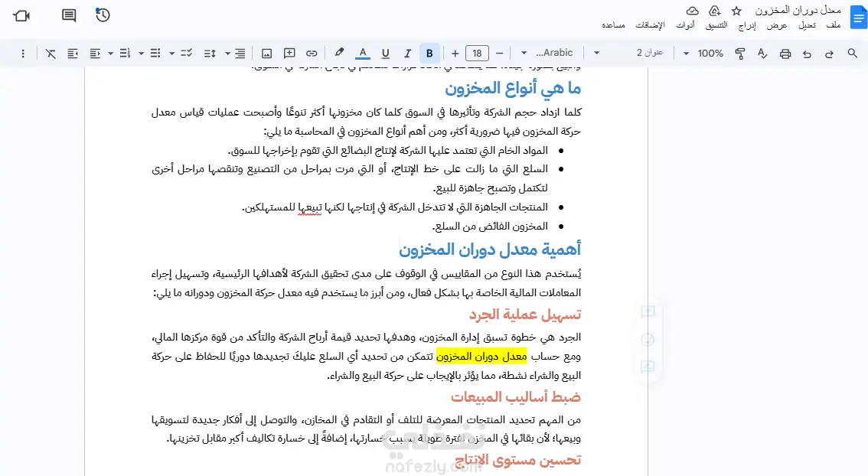Select the paint format roller icon
The height and width of the screenshot is (476, 868).
coord(739,53)
